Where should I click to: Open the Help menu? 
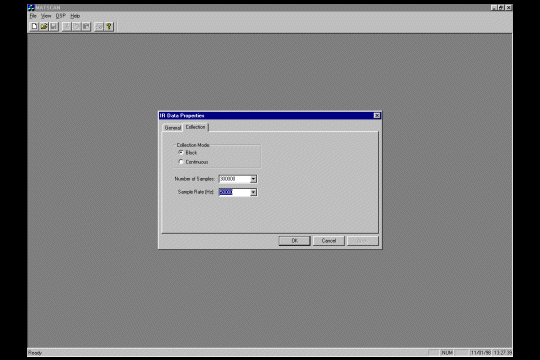tap(75, 16)
